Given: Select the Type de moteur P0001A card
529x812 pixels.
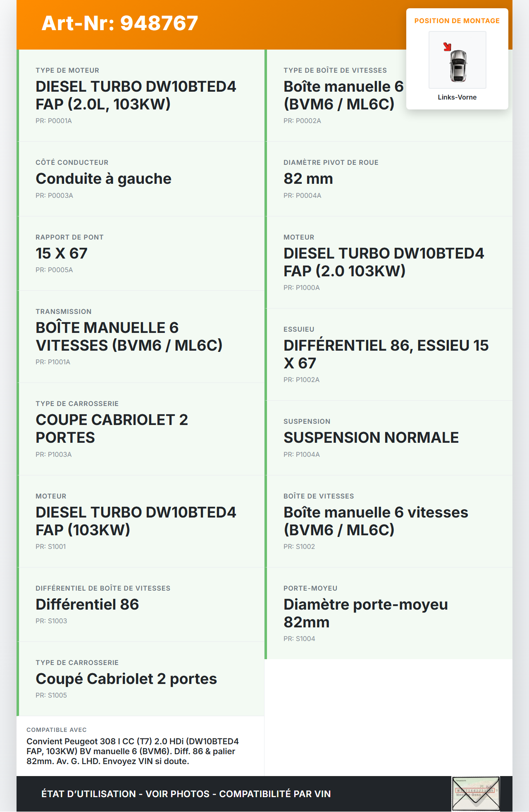Looking at the screenshot, I should point(141,95).
